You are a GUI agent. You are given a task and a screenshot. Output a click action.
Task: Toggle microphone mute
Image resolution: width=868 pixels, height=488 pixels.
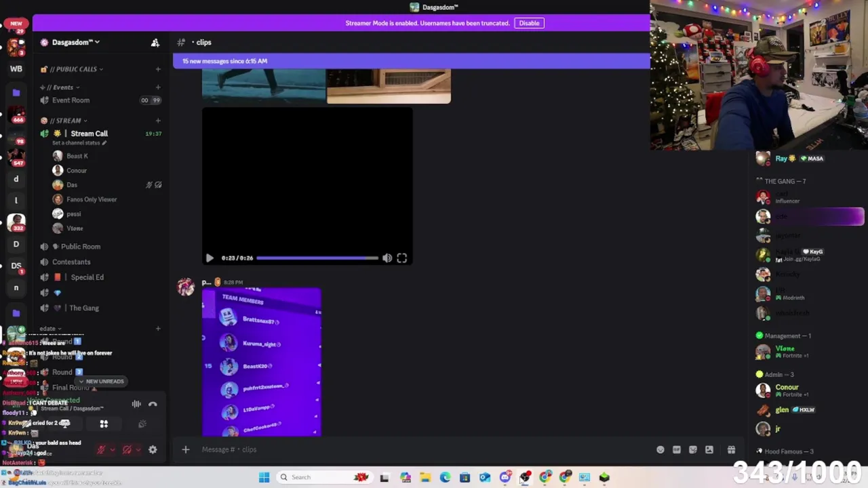tap(101, 449)
